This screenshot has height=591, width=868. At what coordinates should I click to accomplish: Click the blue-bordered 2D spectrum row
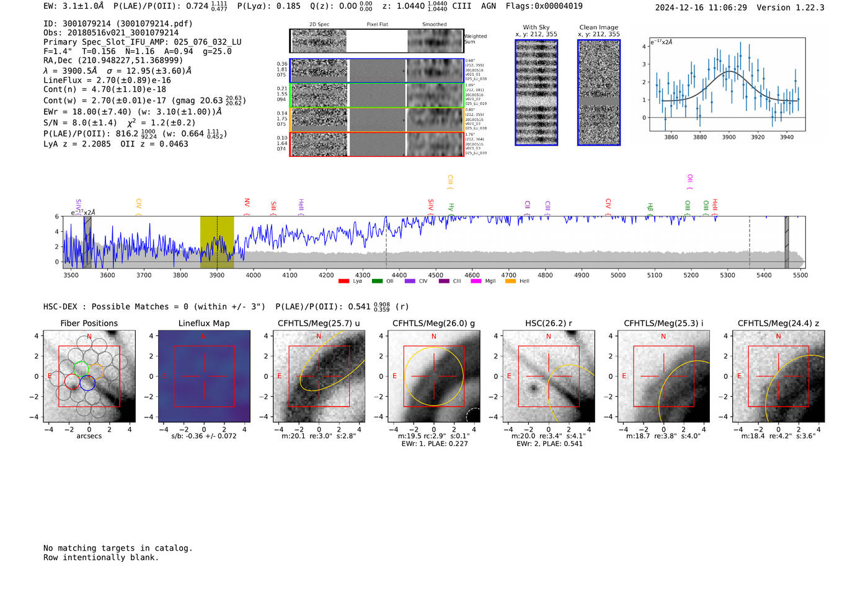click(x=376, y=71)
